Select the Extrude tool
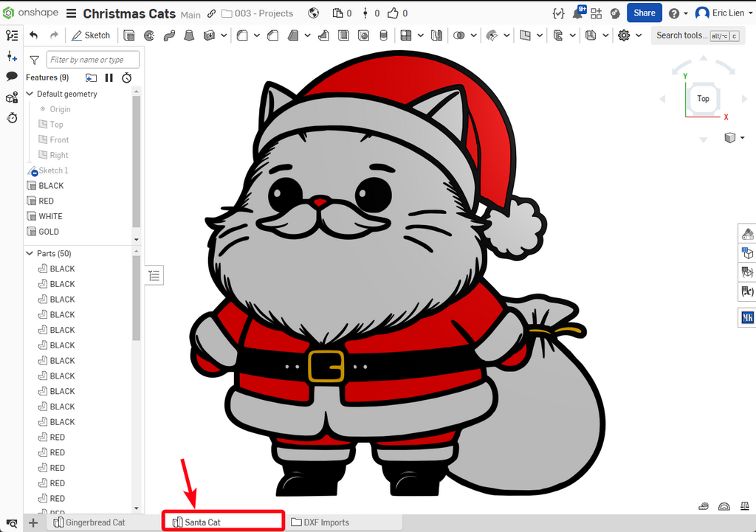Viewport: 756px width, 532px height. coord(128,35)
